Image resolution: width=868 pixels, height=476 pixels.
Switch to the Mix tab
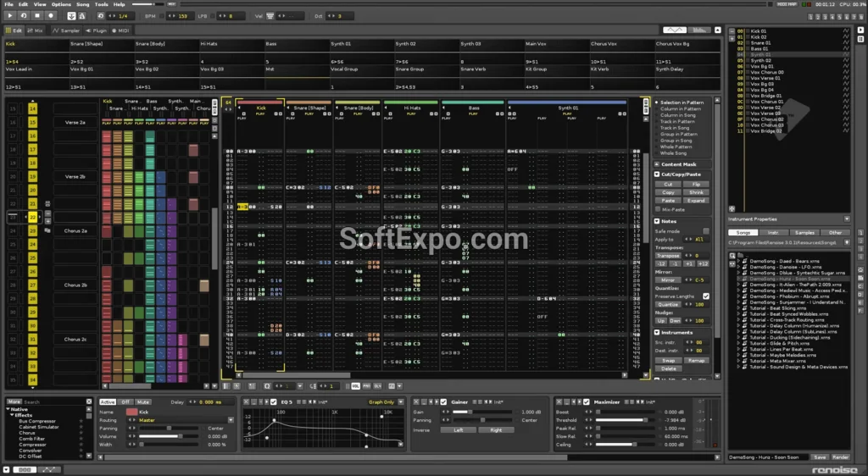tap(36, 30)
